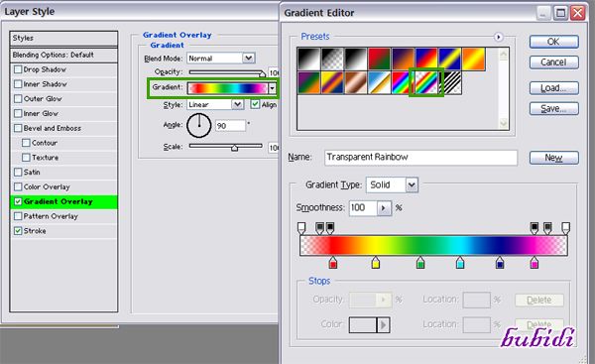Enable the Color Overlay checkbox
Viewport: 595px width, 364px height.
click(x=18, y=186)
